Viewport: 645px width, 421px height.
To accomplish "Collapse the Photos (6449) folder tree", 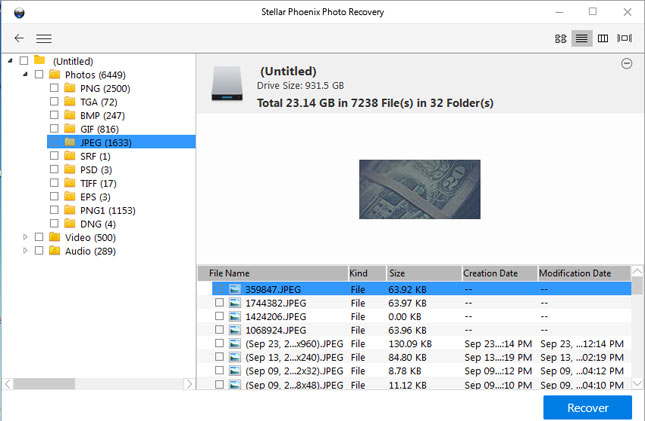I will [26, 74].
